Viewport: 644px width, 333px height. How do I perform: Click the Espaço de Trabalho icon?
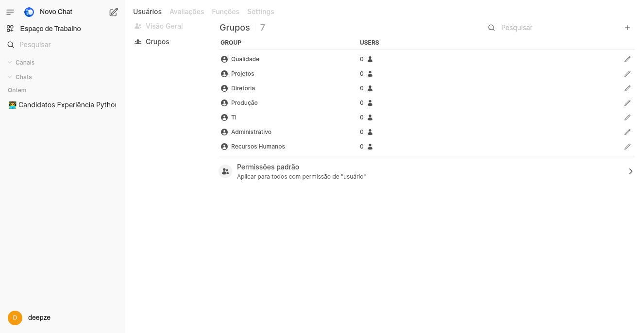coord(10,29)
